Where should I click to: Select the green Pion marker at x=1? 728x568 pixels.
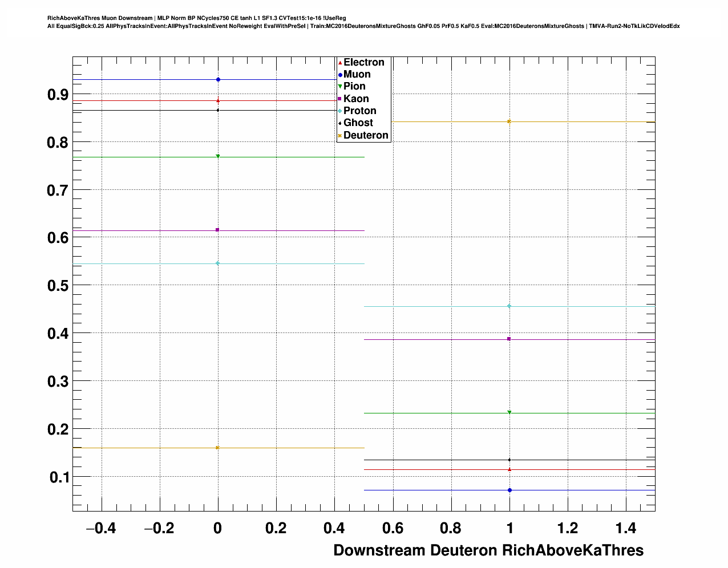point(509,412)
